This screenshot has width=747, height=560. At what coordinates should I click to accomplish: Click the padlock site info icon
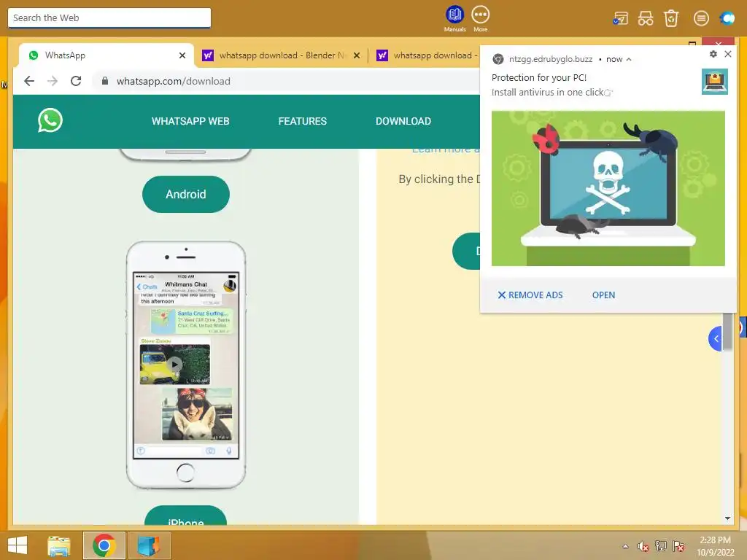105,81
